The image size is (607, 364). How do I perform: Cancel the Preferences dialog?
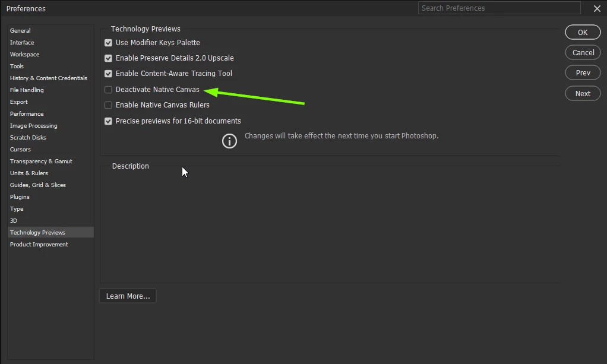pyautogui.click(x=583, y=53)
